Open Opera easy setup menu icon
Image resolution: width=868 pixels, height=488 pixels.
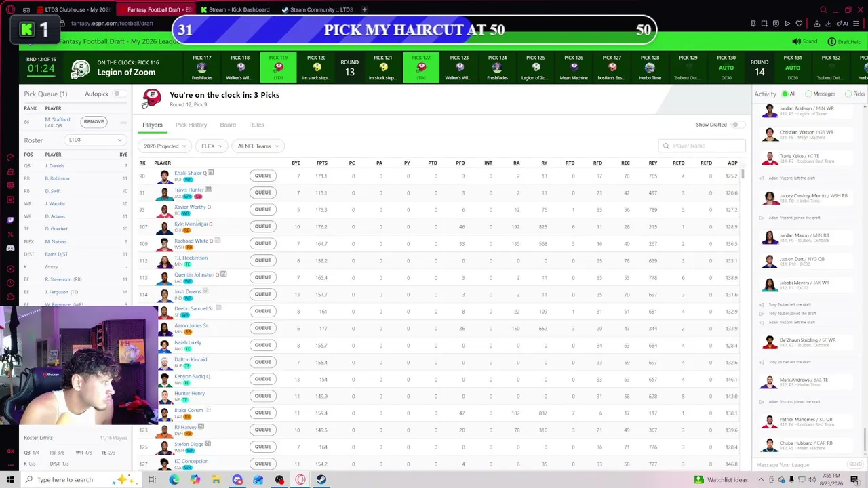click(856, 24)
